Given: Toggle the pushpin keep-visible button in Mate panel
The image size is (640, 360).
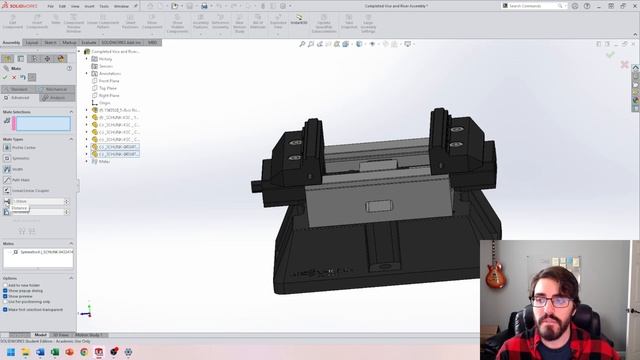Looking at the screenshot, I should click(x=32, y=77).
